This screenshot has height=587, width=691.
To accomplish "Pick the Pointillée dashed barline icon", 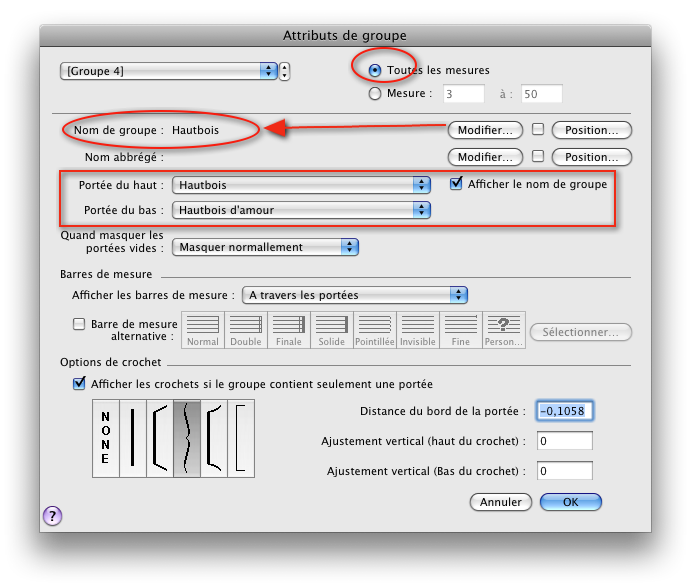I will tap(374, 328).
